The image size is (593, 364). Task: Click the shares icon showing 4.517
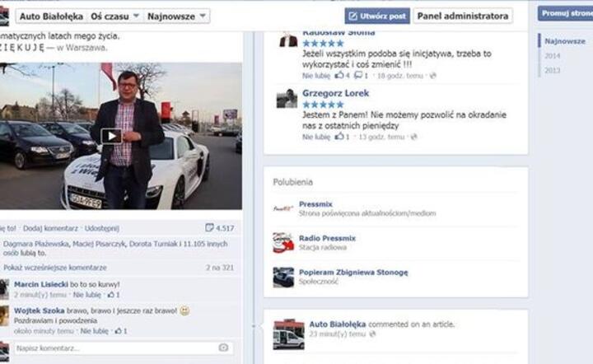pos(209,227)
